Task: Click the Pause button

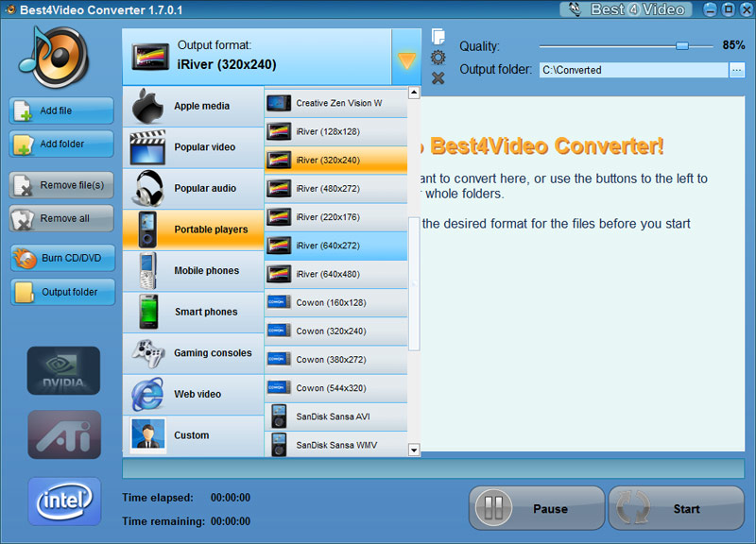Action: tap(537, 508)
